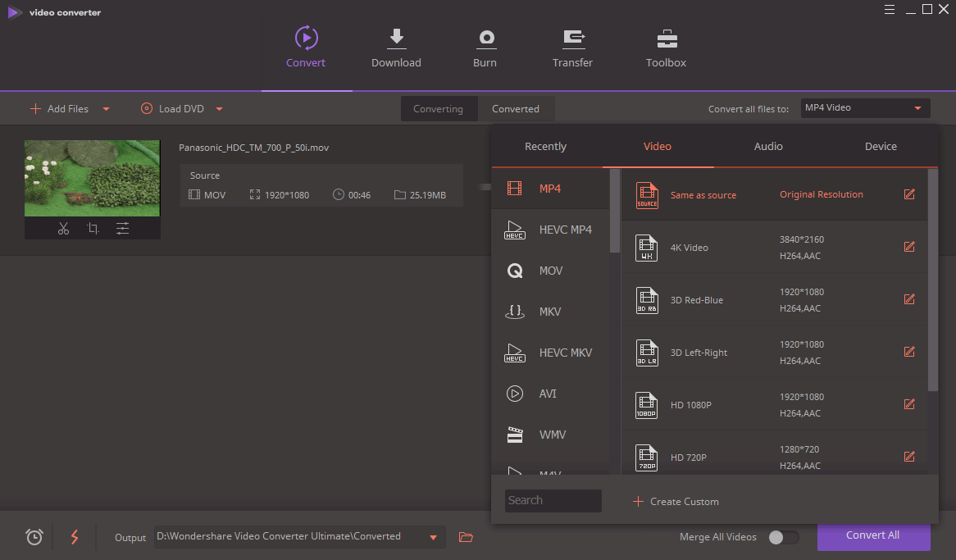The width and height of the screenshot is (956, 560).
Task: Choose the HD 720P preset
Action: (x=774, y=453)
